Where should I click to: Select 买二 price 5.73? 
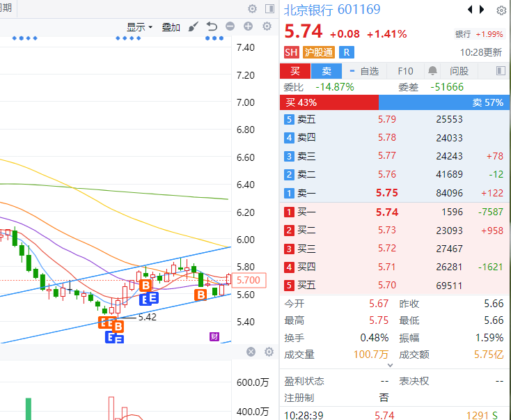click(387, 231)
